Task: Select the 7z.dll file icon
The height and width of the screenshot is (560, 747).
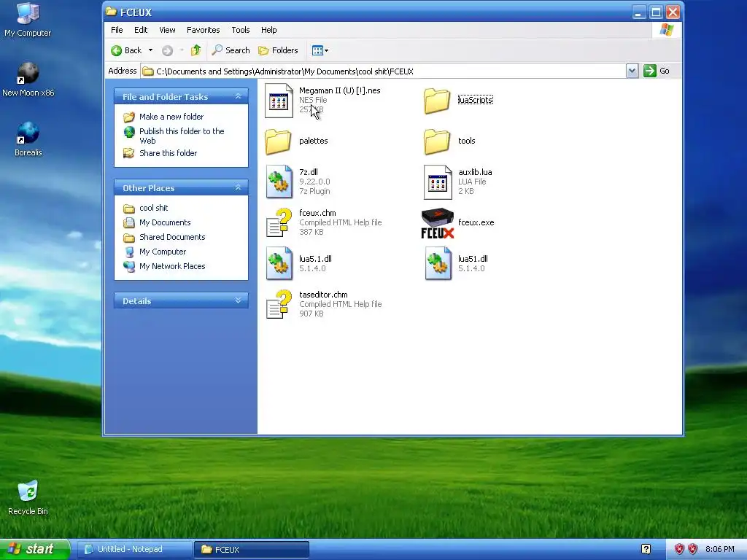Action: (279, 182)
